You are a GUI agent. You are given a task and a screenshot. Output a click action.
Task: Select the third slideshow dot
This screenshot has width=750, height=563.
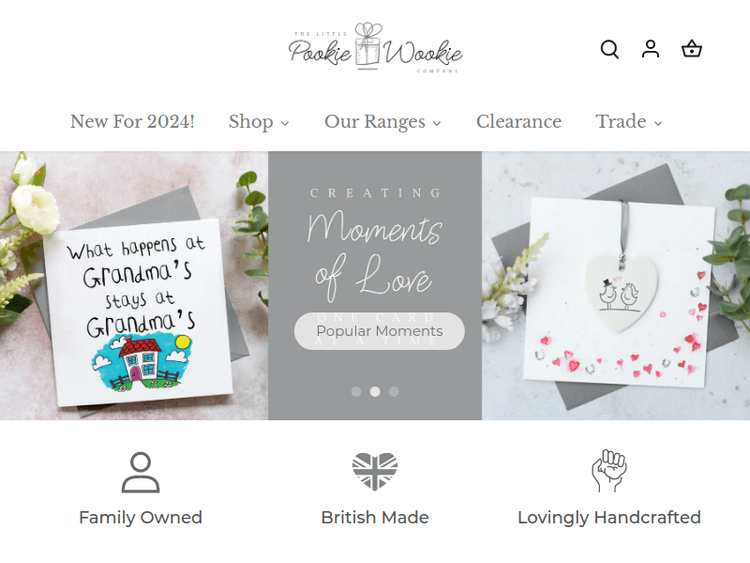(394, 392)
